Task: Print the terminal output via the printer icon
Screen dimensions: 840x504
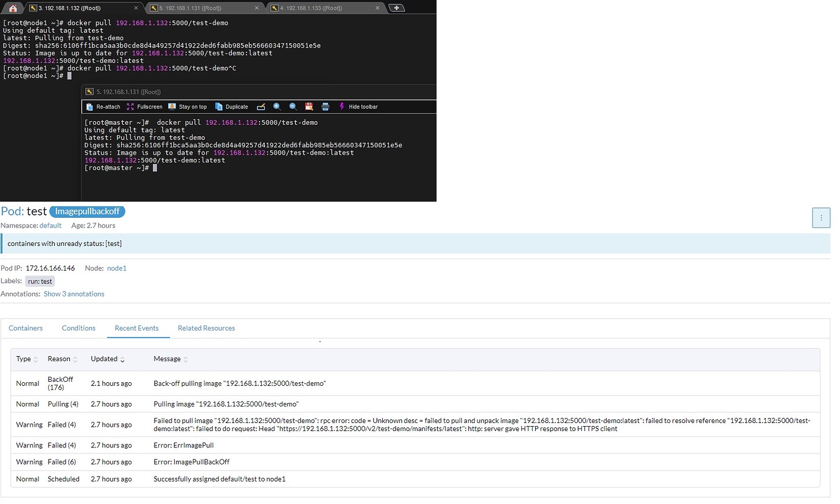Action: (326, 107)
